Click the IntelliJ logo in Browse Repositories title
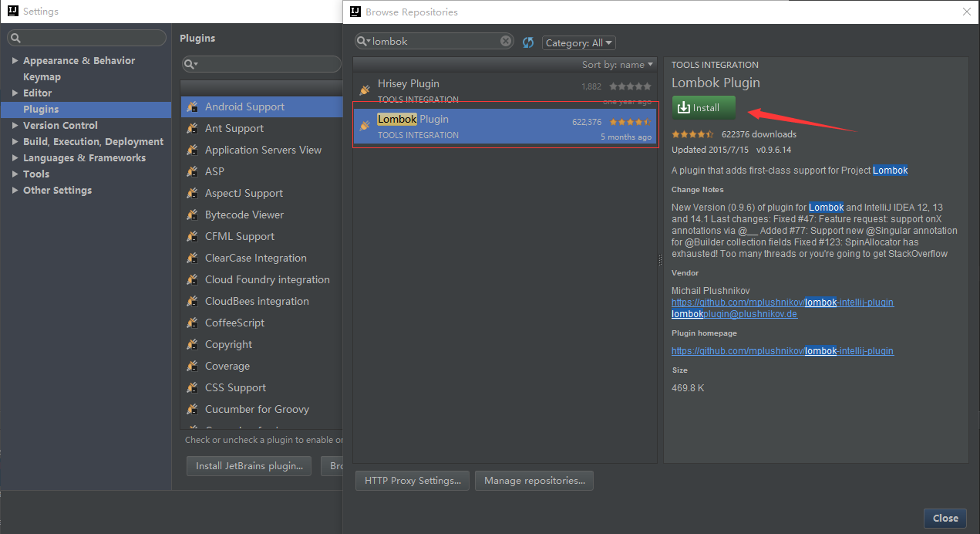The width and height of the screenshot is (980, 534). tap(355, 11)
